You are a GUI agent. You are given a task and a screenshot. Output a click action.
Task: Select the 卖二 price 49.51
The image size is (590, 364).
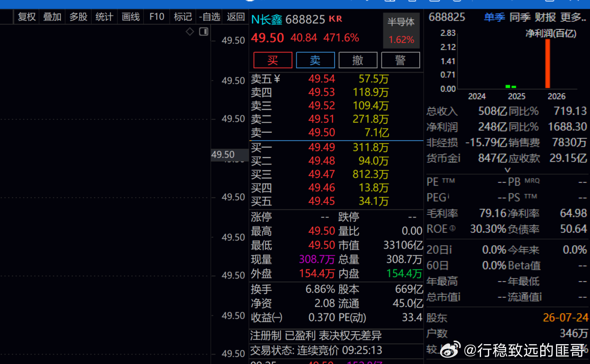321,119
